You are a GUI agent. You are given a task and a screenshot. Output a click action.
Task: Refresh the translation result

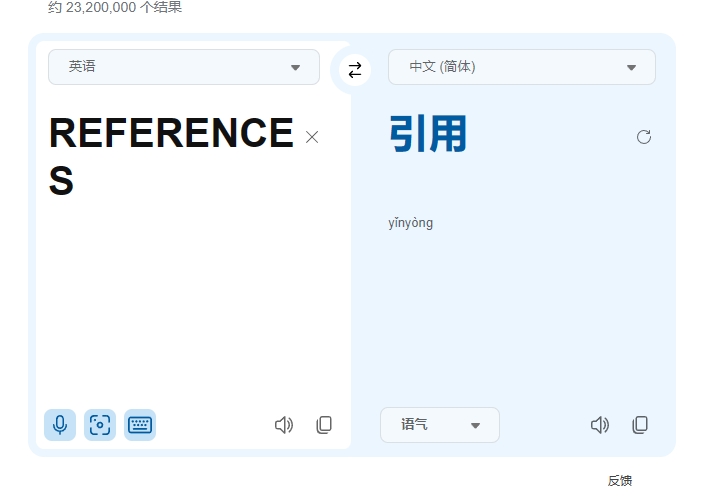tap(644, 137)
